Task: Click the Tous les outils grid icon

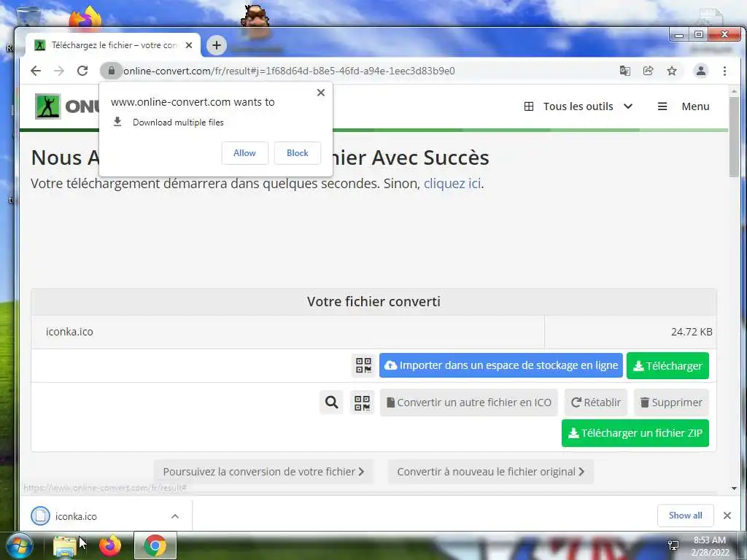Action: tap(529, 106)
